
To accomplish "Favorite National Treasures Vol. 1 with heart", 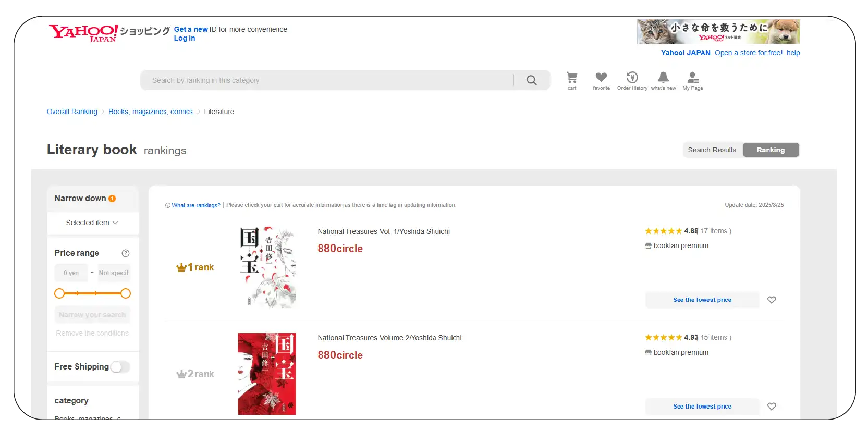I will click(772, 300).
